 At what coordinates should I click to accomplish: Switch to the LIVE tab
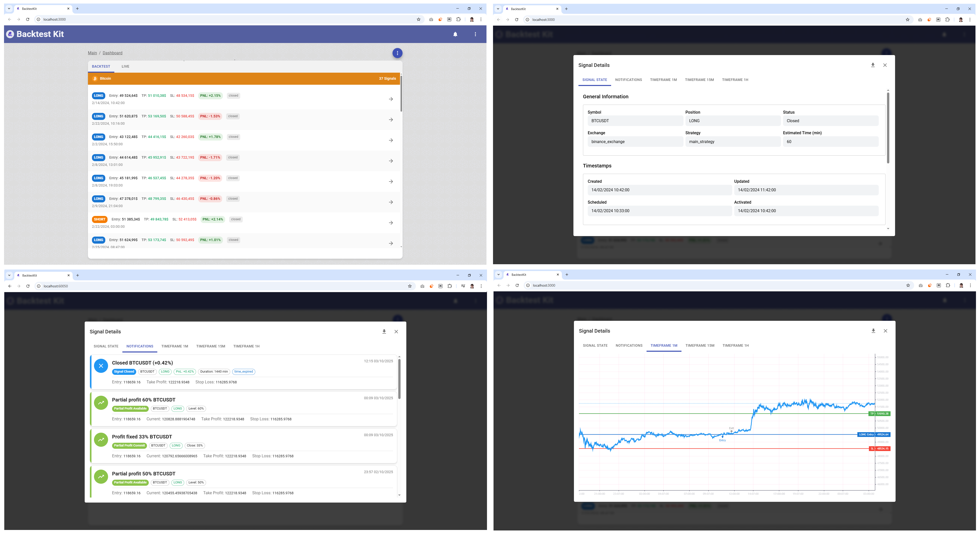coord(125,67)
